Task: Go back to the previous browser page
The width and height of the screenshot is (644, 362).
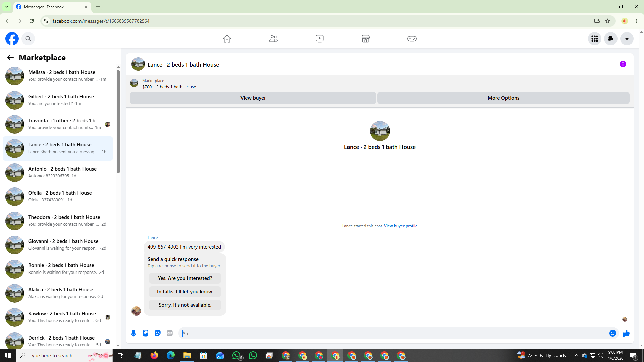Action: click(7, 21)
